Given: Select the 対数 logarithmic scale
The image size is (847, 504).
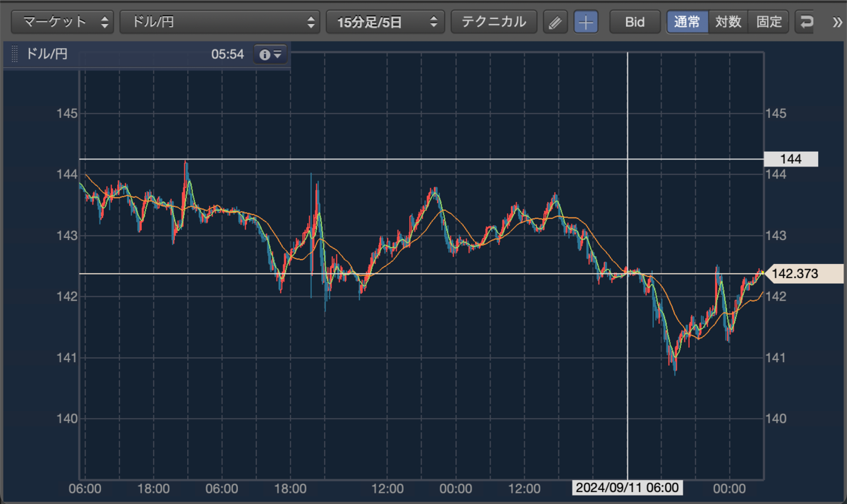Looking at the screenshot, I should 728,22.
